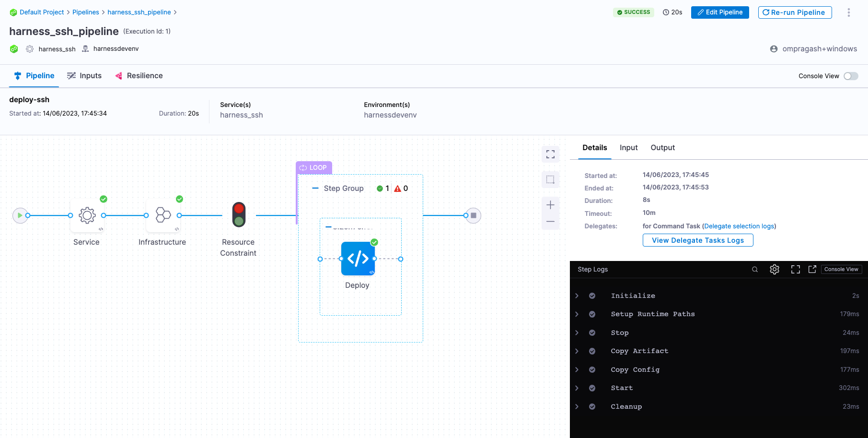Expand step logs to fullscreen
The width and height of the screenshot is (868, 438).
tap(796, 270)
